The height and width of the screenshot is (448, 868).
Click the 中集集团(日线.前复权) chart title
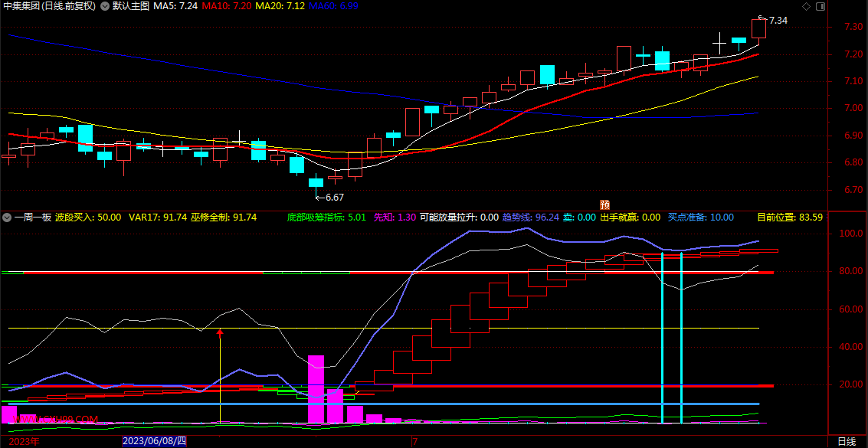point(49,7)
